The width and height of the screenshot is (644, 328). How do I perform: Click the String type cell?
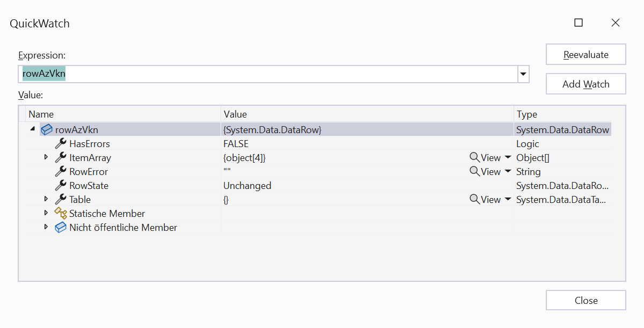(x=529, y=171)
